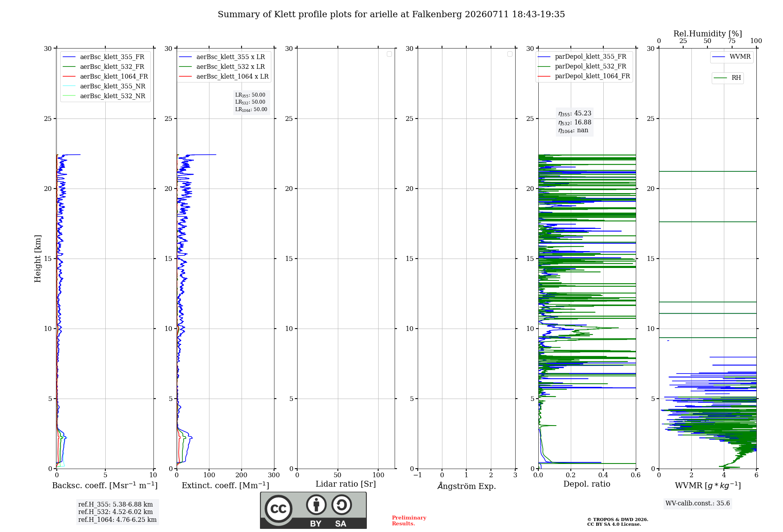Image resolution: width=783 pixels, height=532 pixels.
Task: Click the empty legend box in Lidar ratio panel
Action: [x=389, y=54]
